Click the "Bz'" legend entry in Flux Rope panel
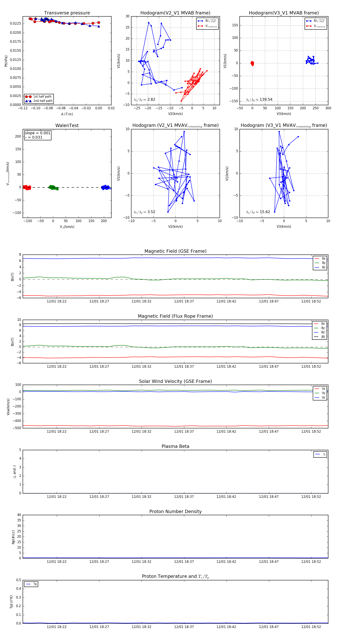The height and width of the screenshot is (644, 351). tap(320, 333)
